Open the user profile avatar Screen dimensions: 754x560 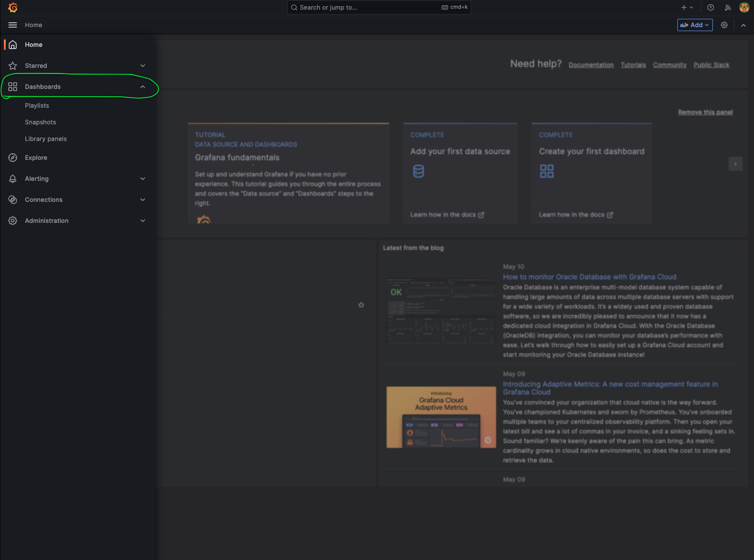[744, 7]
